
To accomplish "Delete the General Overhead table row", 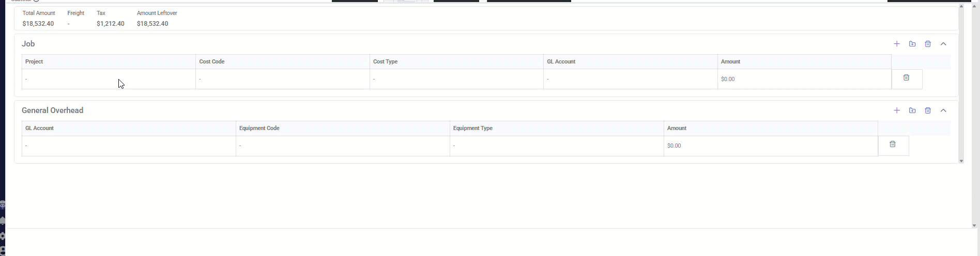I will (893, 144).
